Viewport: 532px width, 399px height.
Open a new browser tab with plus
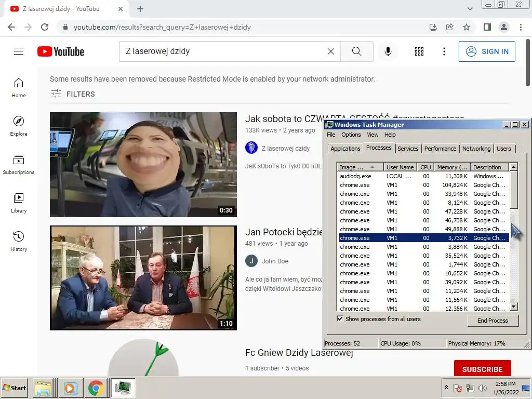click(x=140, y=9)
